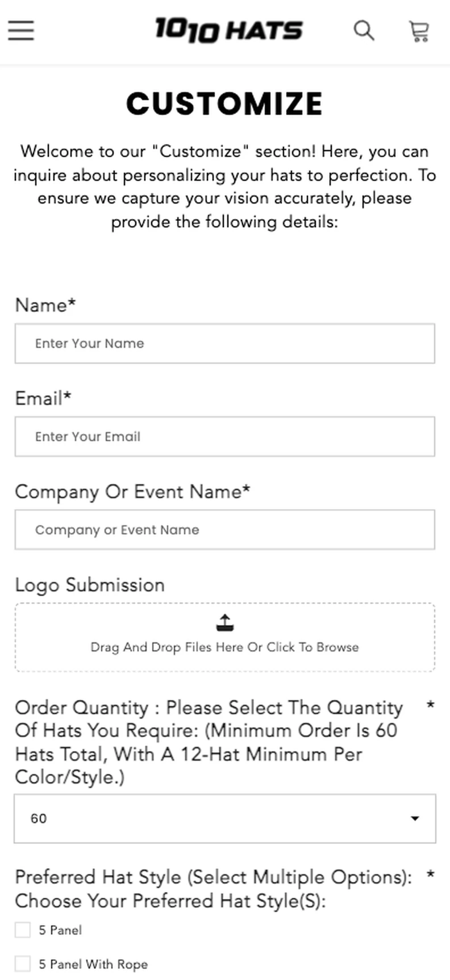Click the CUSTOMIZE page heading
This screenshot has width=450, height=980.
point(224,103)
